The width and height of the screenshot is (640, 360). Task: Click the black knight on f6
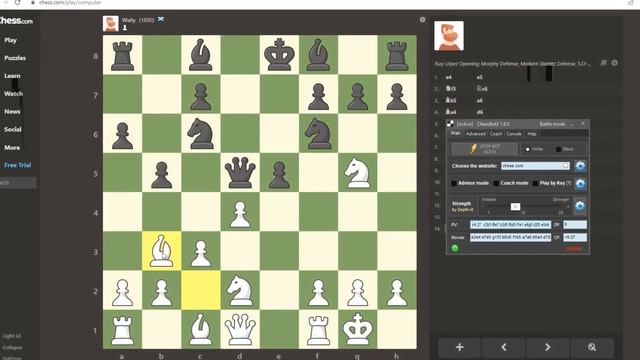pos(318,133)
